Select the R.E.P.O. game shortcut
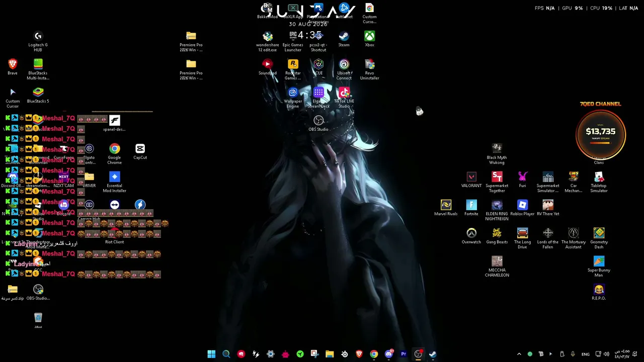The height and width of the screenshot is (362, 644). (599, 292)
